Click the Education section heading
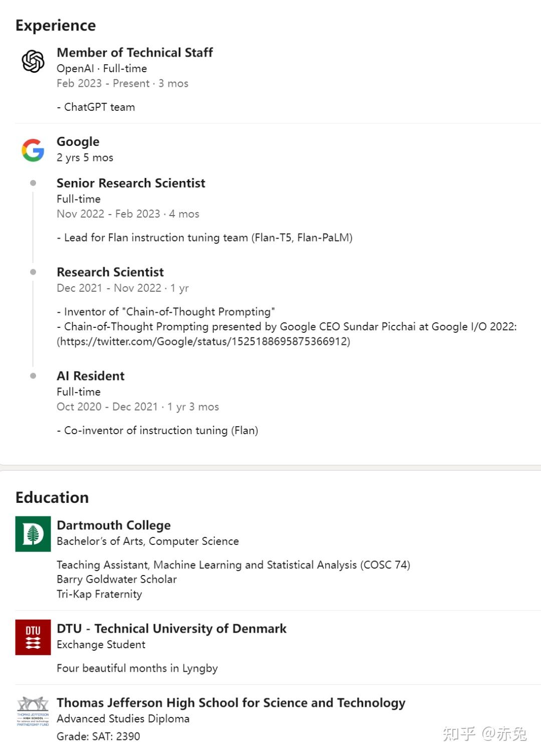Image resolution: width=541 pixels, height=756 pixels. pos(52,497)
